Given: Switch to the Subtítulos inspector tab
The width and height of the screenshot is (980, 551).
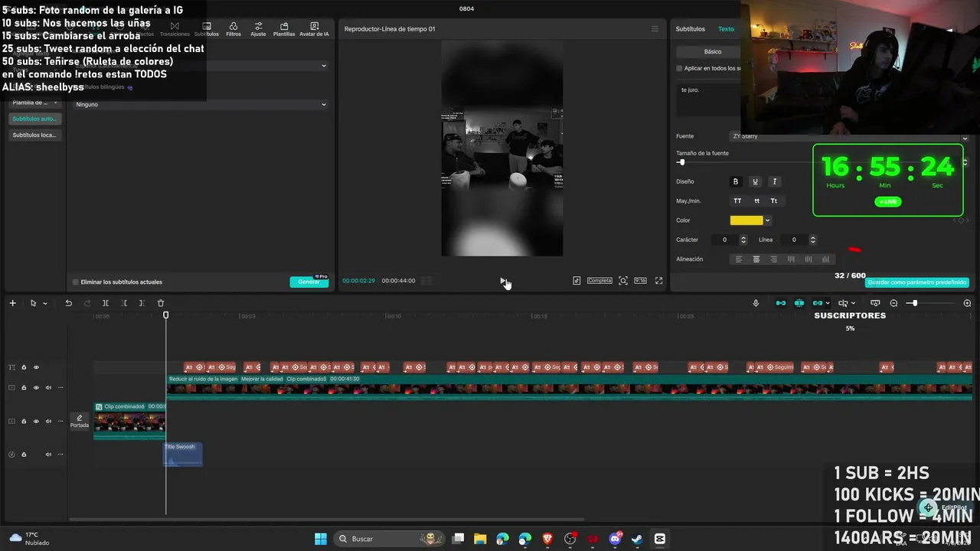Looking at the screenshot, I should click(x=690, y=29).
